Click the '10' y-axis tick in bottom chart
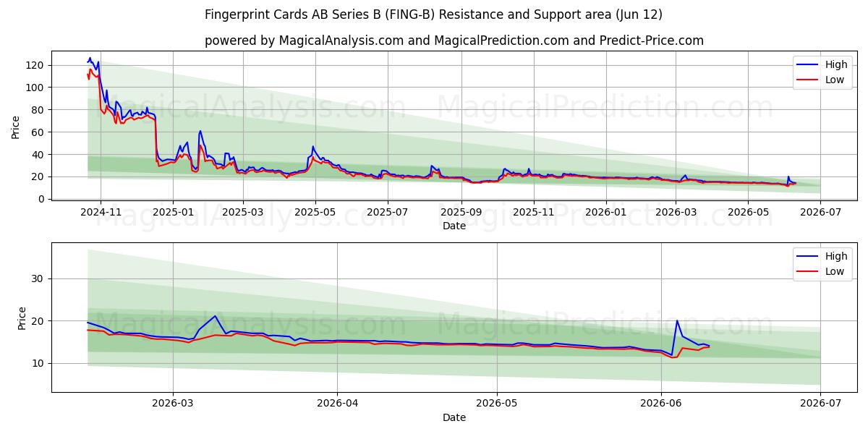The height and width of the screenshot is (434, 868). (x=39, y=363)
